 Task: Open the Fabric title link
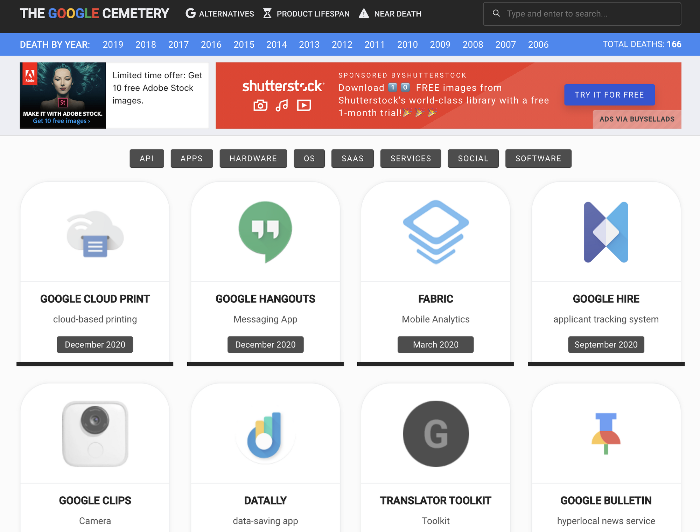click(x=436, y=299)
